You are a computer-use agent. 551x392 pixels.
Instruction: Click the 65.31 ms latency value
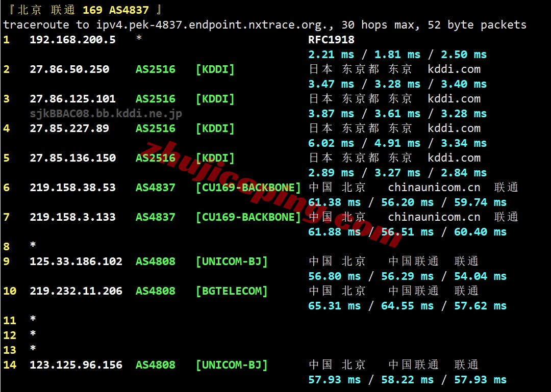(335, 305)
